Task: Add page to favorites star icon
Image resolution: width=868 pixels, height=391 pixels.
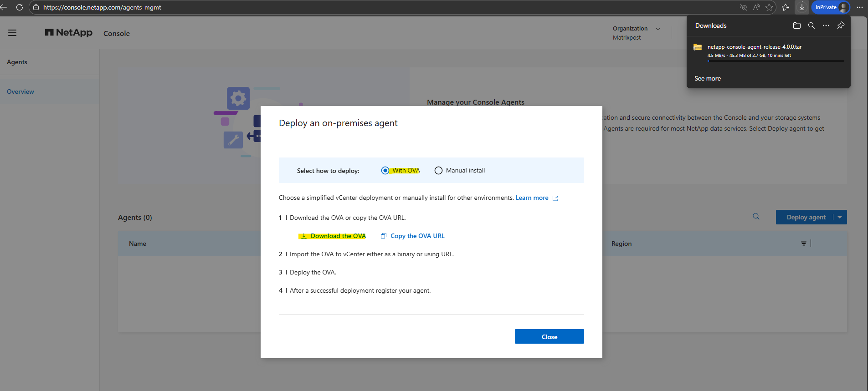Action: (x=769, y=7)
